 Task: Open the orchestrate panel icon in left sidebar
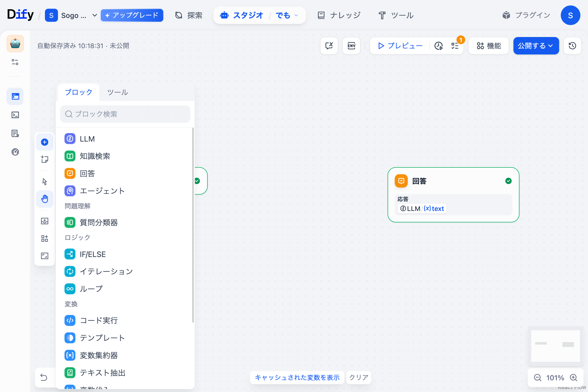point(15,96)
